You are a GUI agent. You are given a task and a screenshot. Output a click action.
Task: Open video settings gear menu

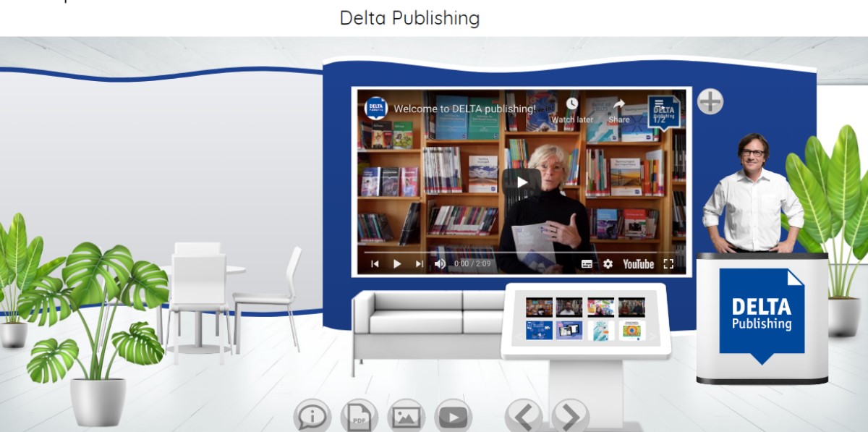[x=608, y=264]
